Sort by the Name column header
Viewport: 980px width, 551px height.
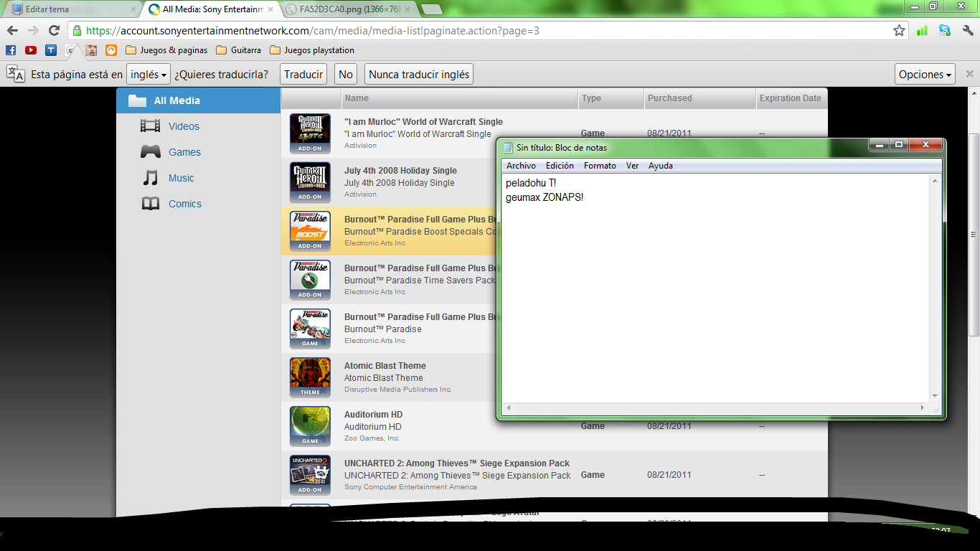click(x=460, y=98)
